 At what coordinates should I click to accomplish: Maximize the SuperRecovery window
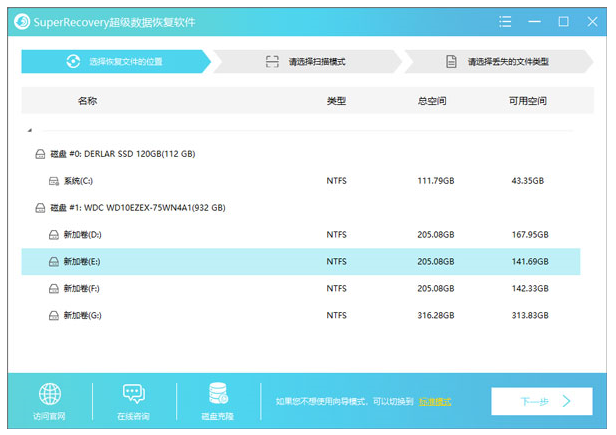coord(563,22)
